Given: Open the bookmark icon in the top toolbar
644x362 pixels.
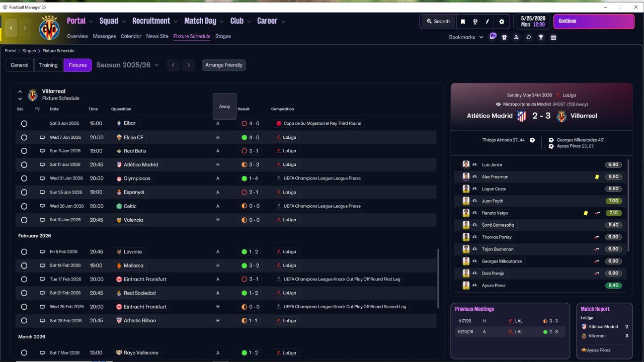Looking at the screenshot, I should 463,22.
